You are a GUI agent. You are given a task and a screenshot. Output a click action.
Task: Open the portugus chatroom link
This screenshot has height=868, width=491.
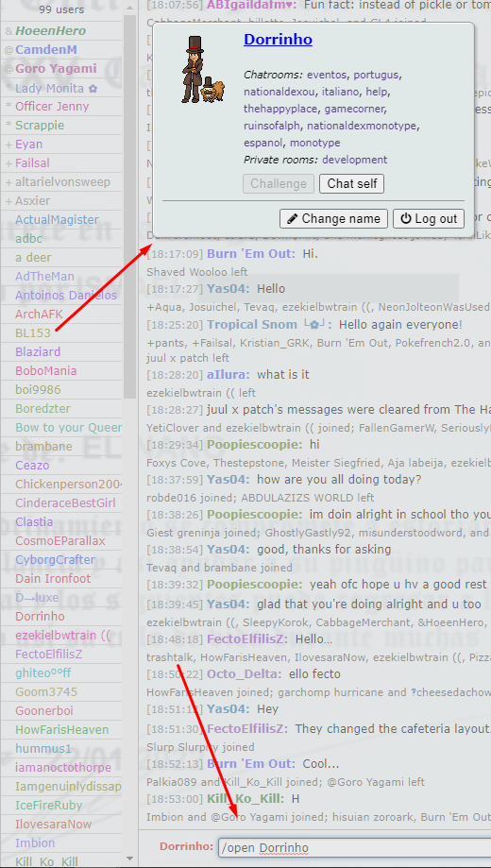(377, 75)
